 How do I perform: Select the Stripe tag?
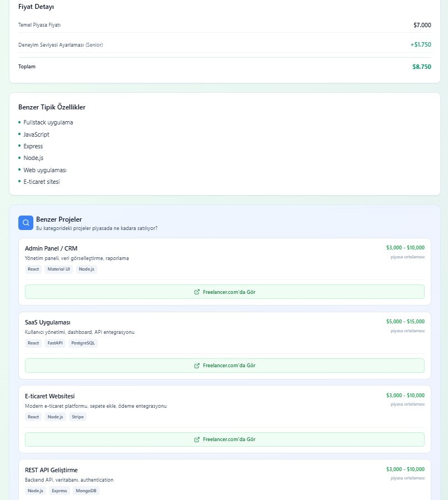(x=78, y=417)
